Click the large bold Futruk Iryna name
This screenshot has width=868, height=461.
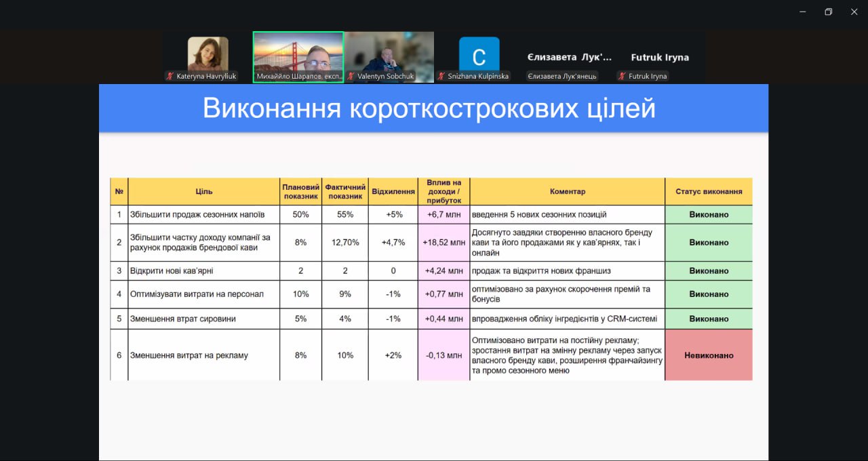pyautogui.click(x=659, y=58)
